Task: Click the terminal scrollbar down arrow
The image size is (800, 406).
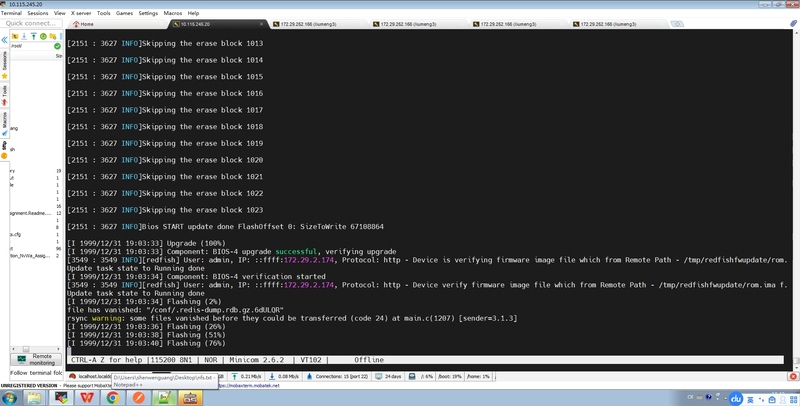Action: pos(796,367)
